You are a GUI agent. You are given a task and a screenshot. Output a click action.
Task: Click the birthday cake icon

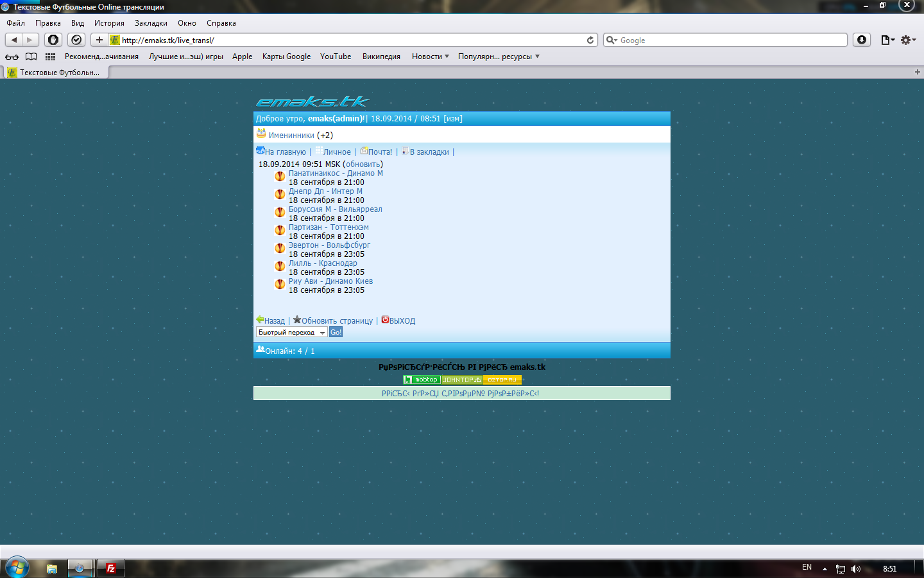pos(261,134)
